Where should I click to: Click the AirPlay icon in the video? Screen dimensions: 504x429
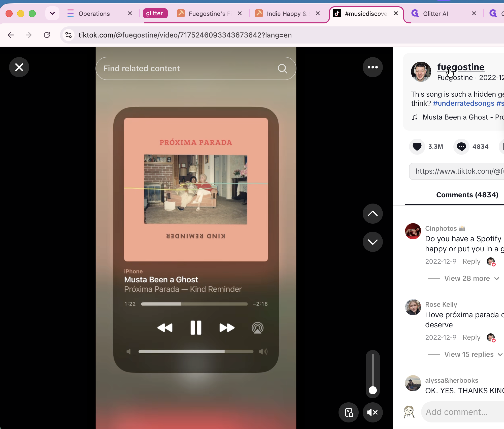[x=257, y=328]
